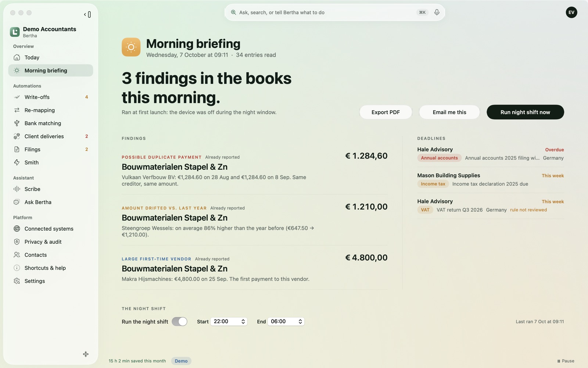Screen dimensions: 588x368
Task: Open the possible duplicate payment finding
Action: pos(255,170)
